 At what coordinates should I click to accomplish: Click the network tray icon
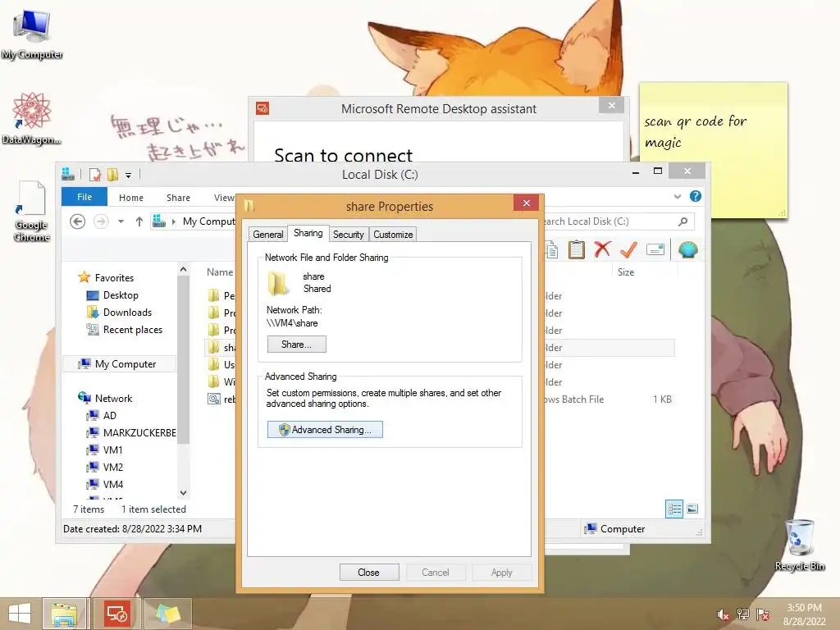coord(743,614)
